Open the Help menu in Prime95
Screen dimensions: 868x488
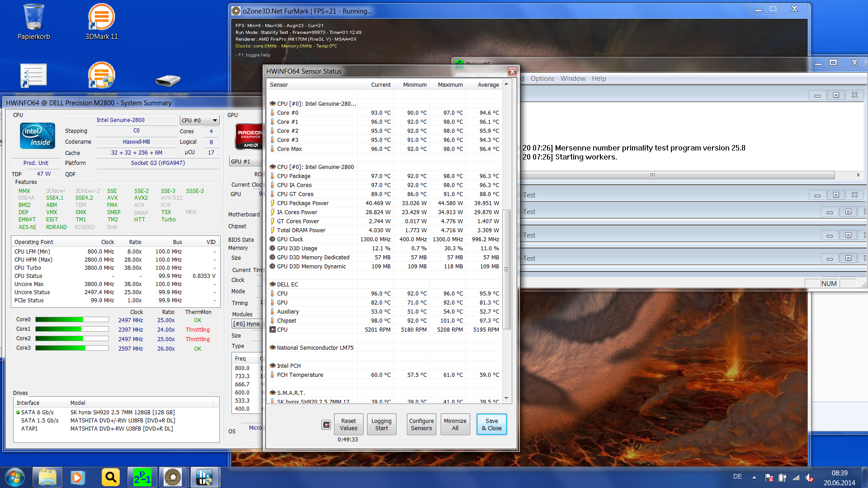point(599,79)
